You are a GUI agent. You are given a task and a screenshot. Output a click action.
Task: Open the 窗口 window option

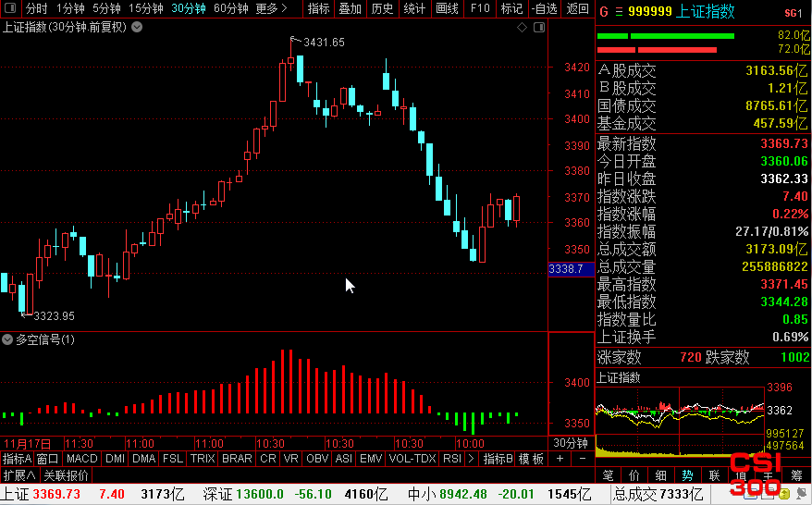point(48,459)
